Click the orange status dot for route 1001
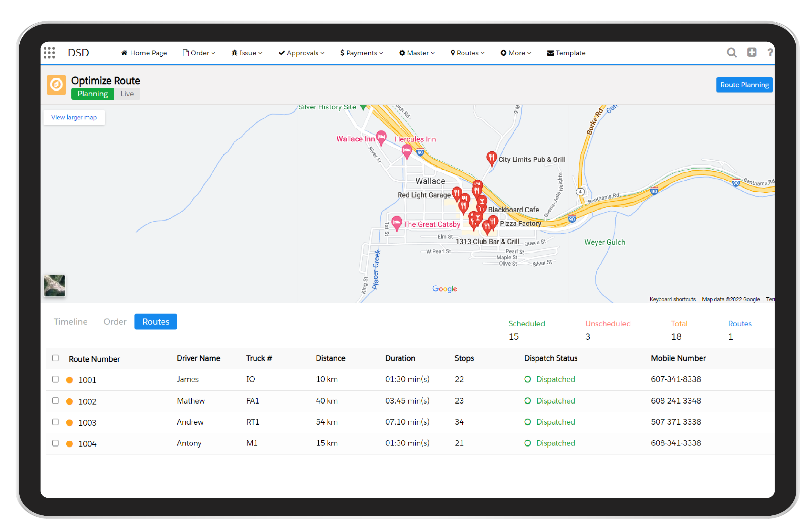Screen dimensions: 812x531 click(69, 380)
